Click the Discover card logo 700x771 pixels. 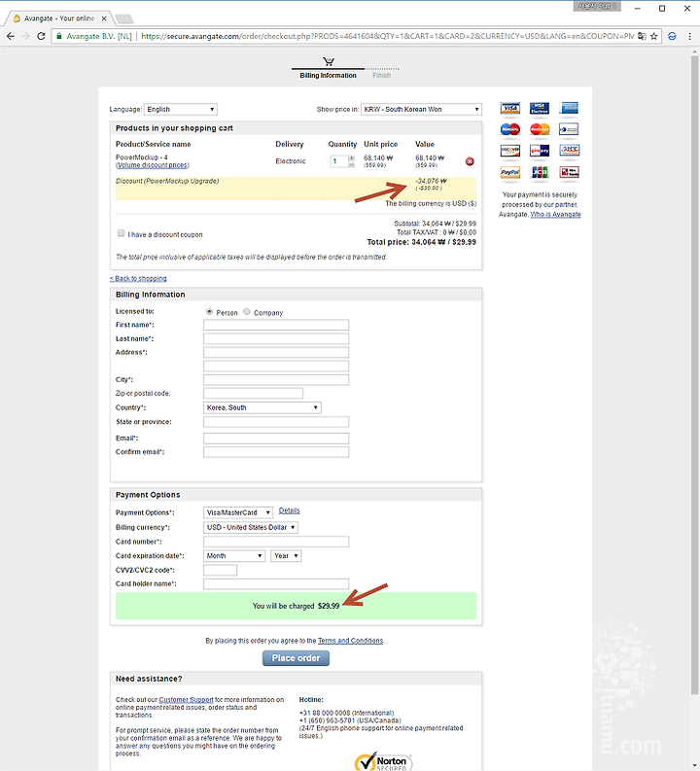coord(509,151)
